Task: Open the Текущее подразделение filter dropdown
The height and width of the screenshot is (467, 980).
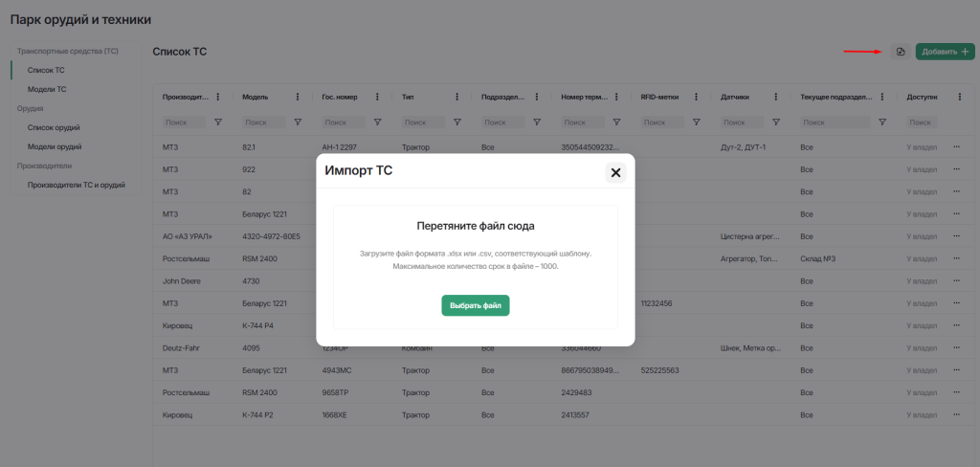Action: pos(882,122)
